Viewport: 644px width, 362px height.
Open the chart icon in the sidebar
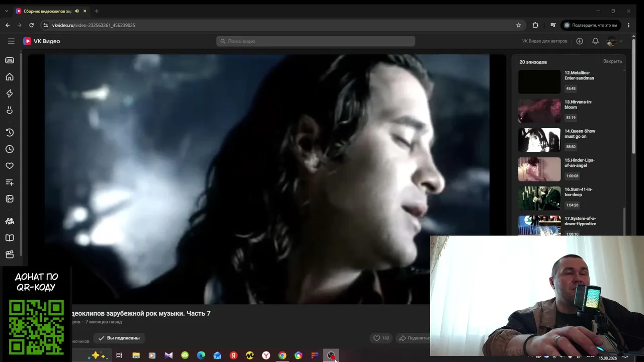pos(10,199)
